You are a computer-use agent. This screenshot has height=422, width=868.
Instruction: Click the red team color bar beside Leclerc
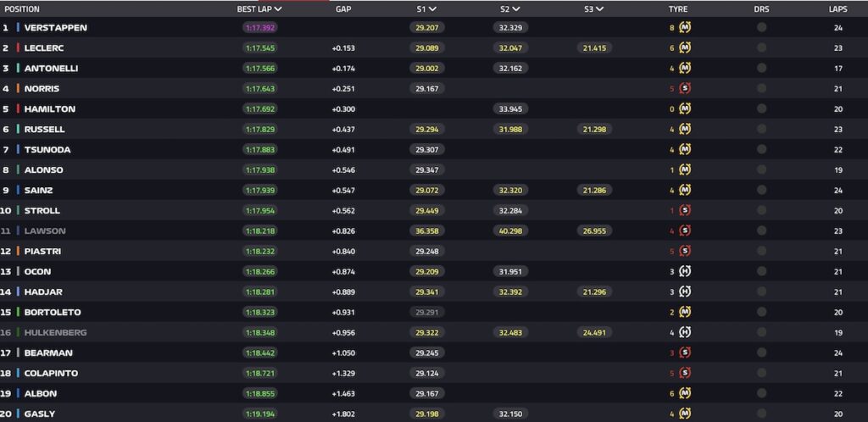coord(18,47)
